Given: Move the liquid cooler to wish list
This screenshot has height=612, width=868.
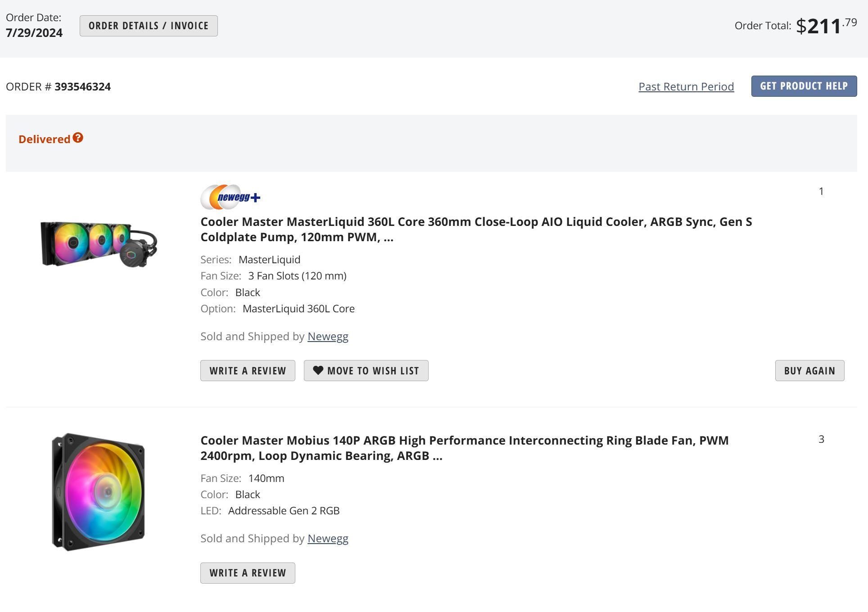Looking at the screenshot, I should pyautogui.click(x=366, y=370).
